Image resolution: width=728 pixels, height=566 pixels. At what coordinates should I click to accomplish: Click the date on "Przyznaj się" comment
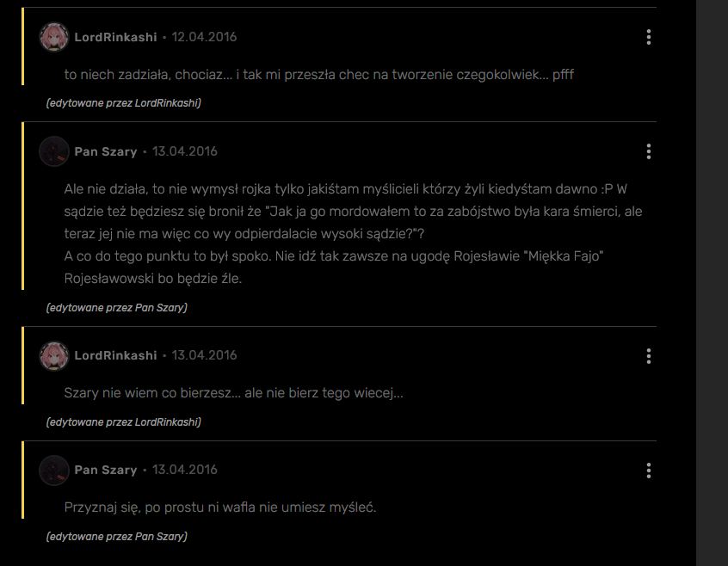point(185,470)
